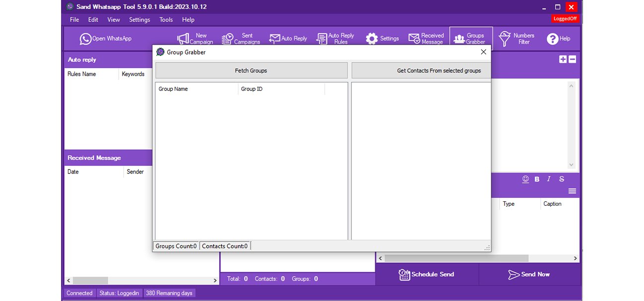Open the File menu

pos(74,20)
